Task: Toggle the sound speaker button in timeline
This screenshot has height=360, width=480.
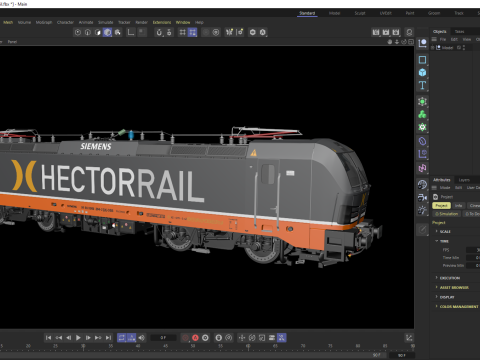Action: coord(142,338)
